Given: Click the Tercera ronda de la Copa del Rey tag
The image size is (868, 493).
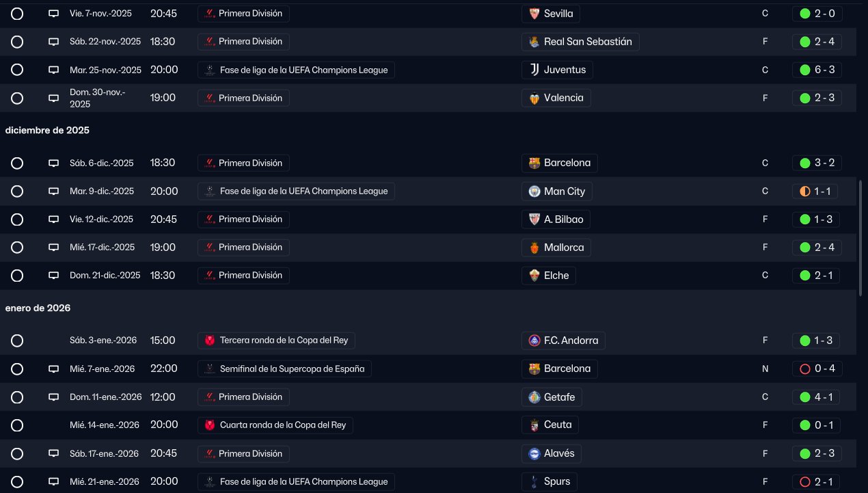Looking at the screenshot, I should click(276, 341).
